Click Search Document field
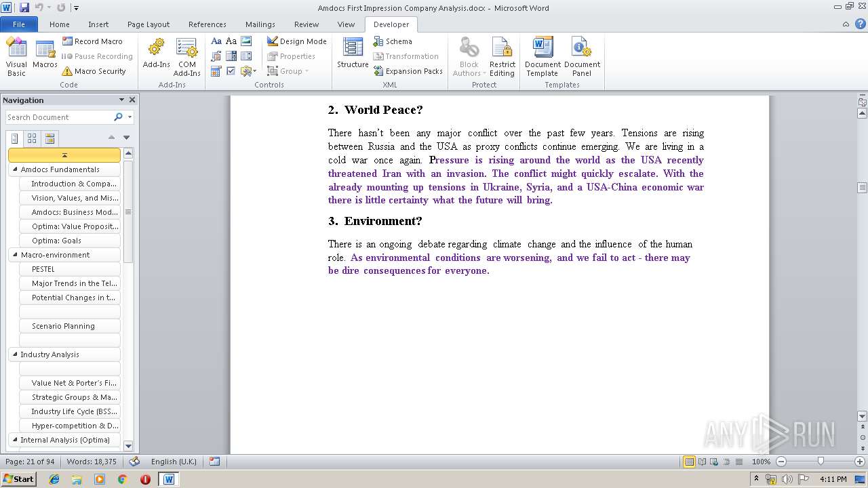Image resolution: width=868 pixels, height=488 pixels. [60, 117]
